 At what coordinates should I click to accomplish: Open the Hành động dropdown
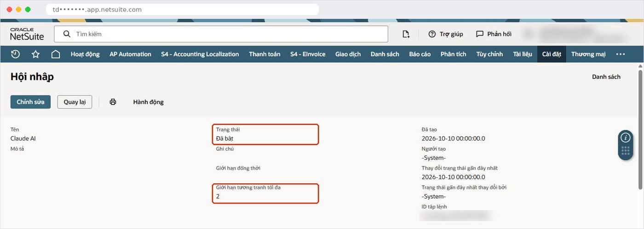148,102
